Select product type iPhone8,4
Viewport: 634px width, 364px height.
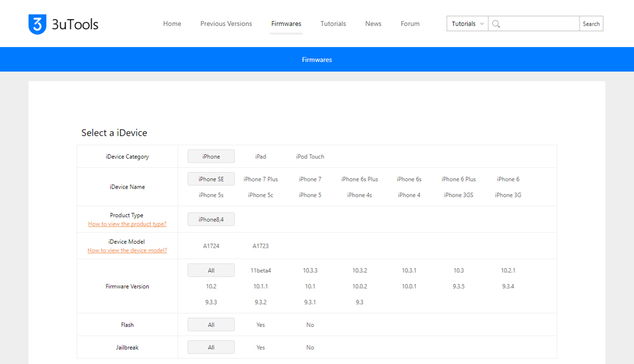click(211, 219)
